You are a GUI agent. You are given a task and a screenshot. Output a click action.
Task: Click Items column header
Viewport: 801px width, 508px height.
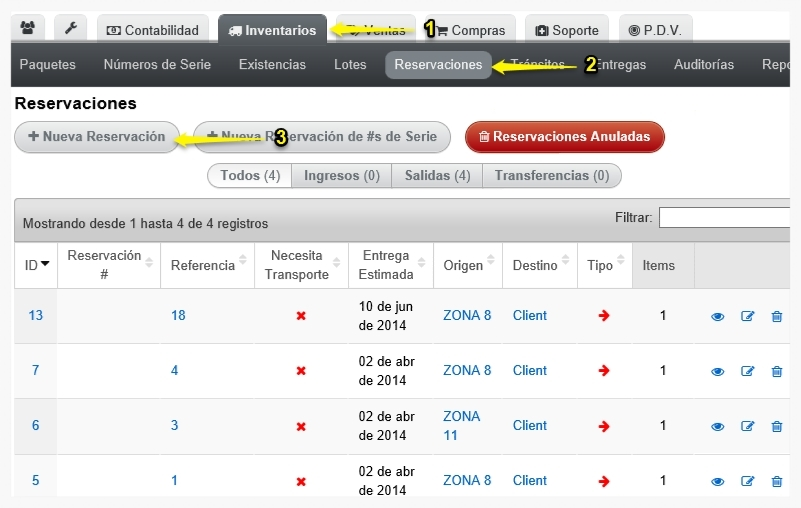pyautogui.click(x=663, y=265)
